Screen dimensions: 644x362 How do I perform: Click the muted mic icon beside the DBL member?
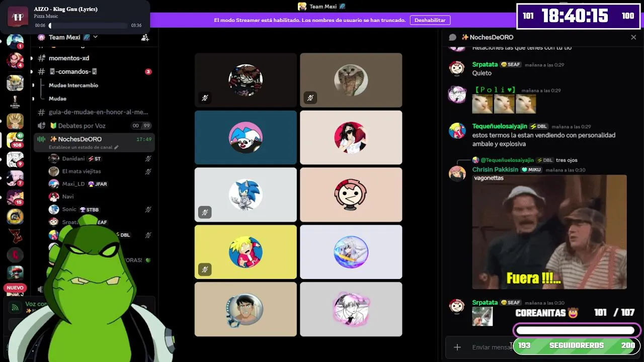click(x=148, y=235)
